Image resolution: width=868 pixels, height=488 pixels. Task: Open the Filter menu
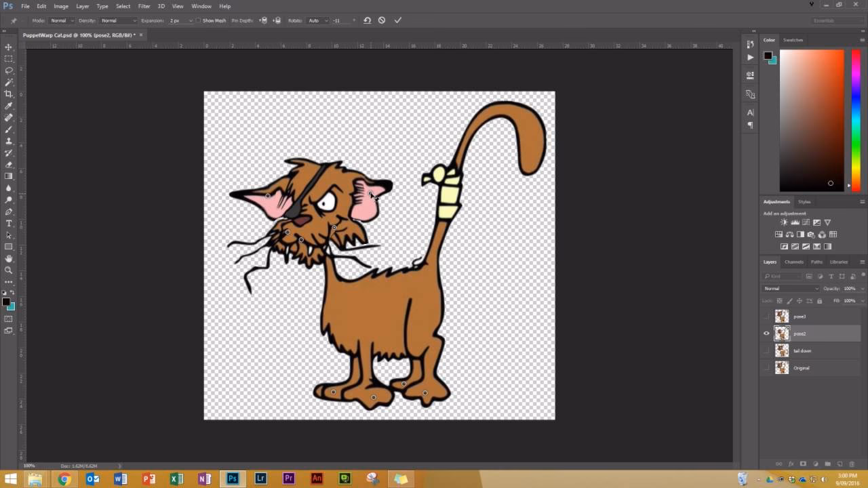coord(144,6)
